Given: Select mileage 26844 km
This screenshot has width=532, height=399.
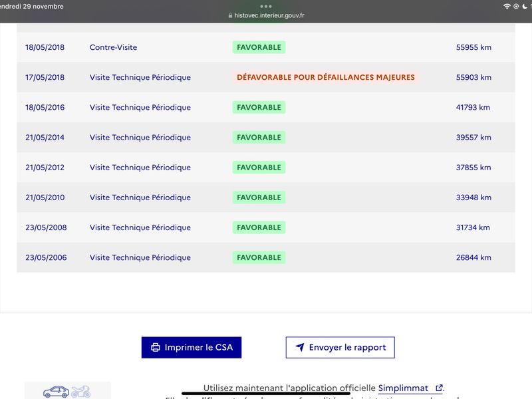Looking at the screenshot, I should [x=473, y=257].
